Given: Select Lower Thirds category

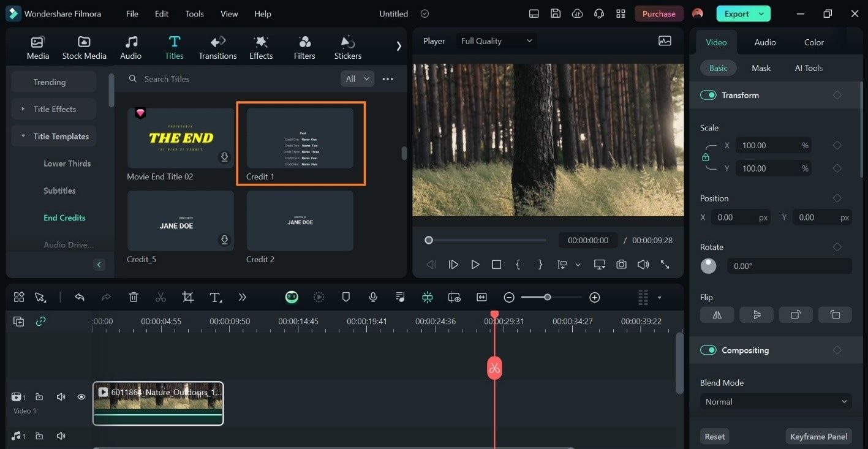Looking at the screenshot, I should [x=67, y=164].
